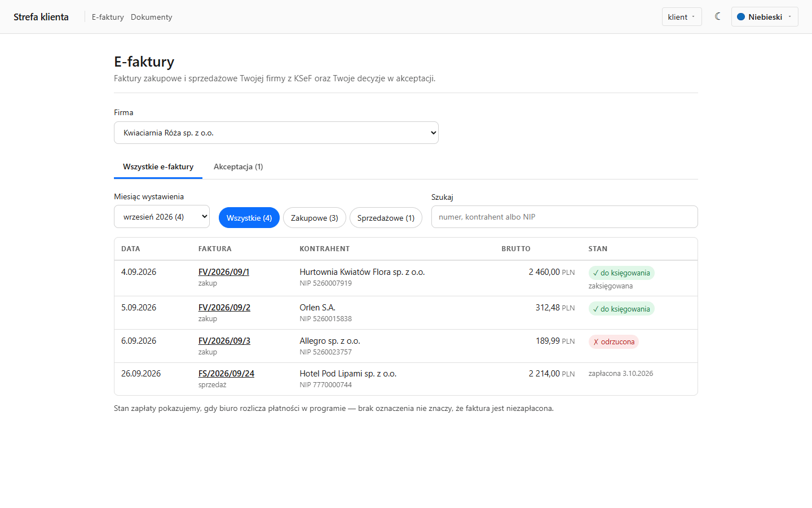
Task: Click the NIP 5260007919 text
Action: coord(325,283)
